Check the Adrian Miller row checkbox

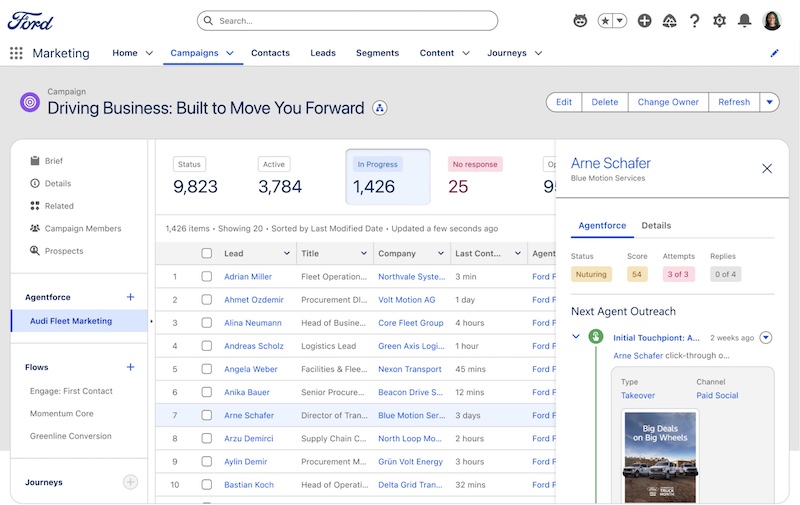(x=207, y=276)
